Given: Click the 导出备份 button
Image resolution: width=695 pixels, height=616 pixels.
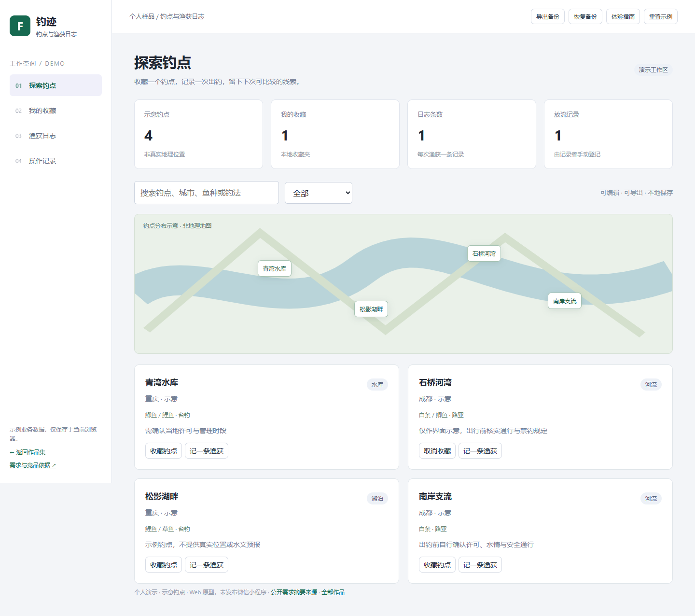Looking at the screenshot, I should point(548,16).
